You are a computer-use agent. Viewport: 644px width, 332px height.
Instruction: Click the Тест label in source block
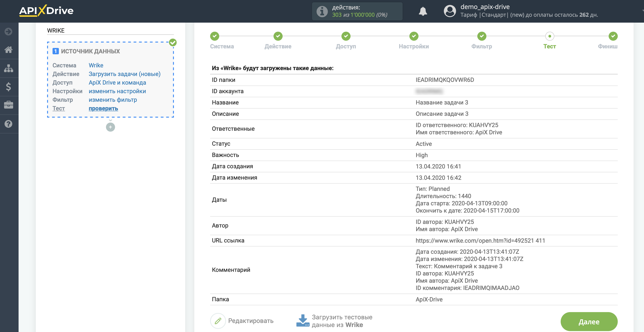tap(59, 109)
